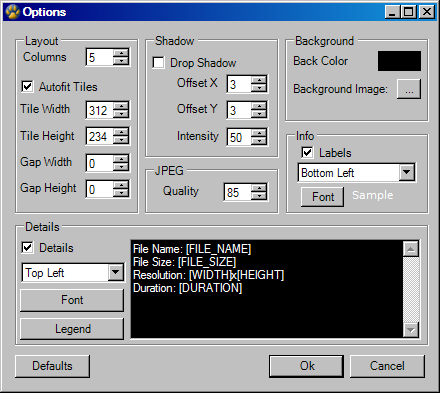The width and height of the screenshot is (440, 393).
Task: Increase the Columns value with up arrow
Action: click(x=121, y=53)
